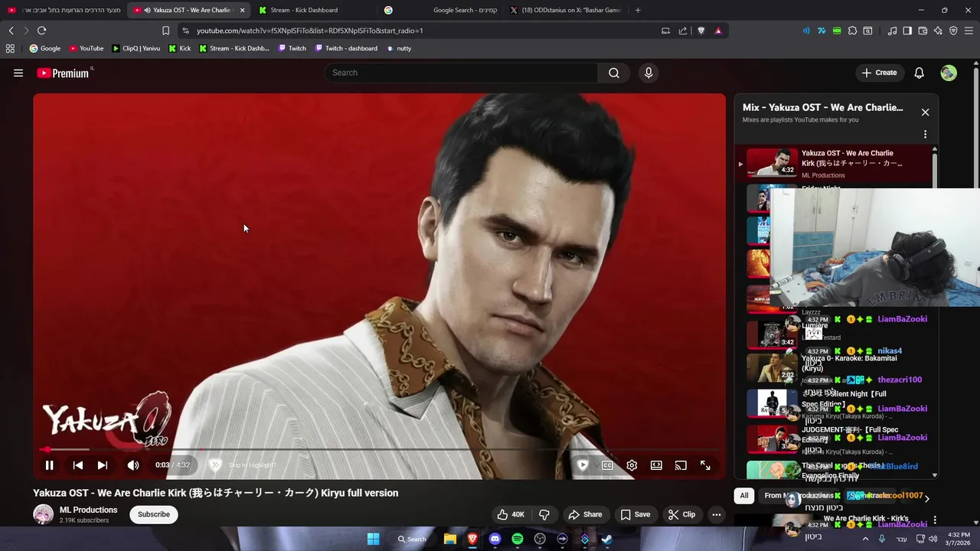Close the Mix playlist panel

click(925, 112)
